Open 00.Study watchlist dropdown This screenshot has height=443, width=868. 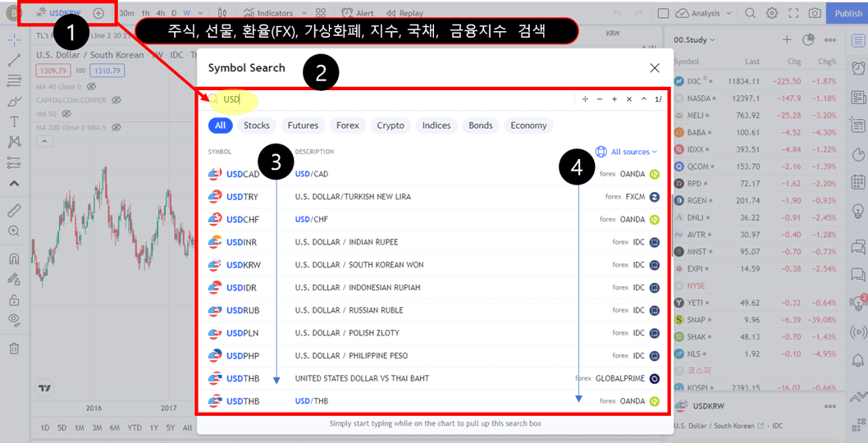(x=694, y=40)
